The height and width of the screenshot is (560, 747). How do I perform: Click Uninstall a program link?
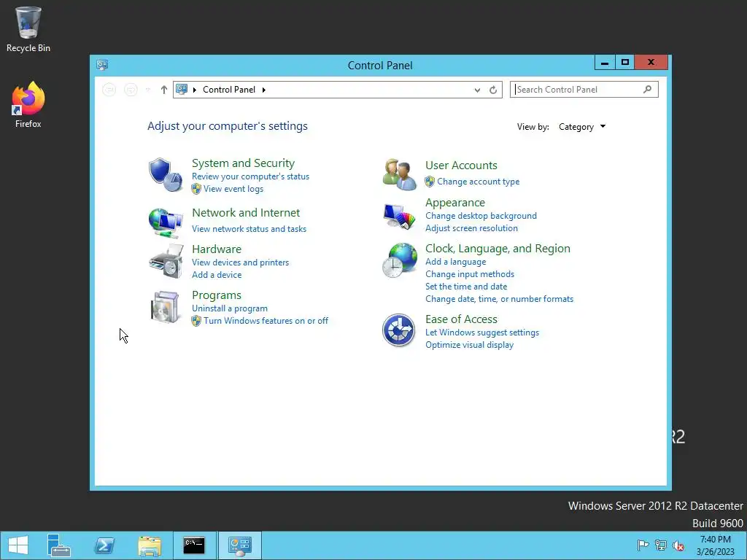[x=230, y=308]
